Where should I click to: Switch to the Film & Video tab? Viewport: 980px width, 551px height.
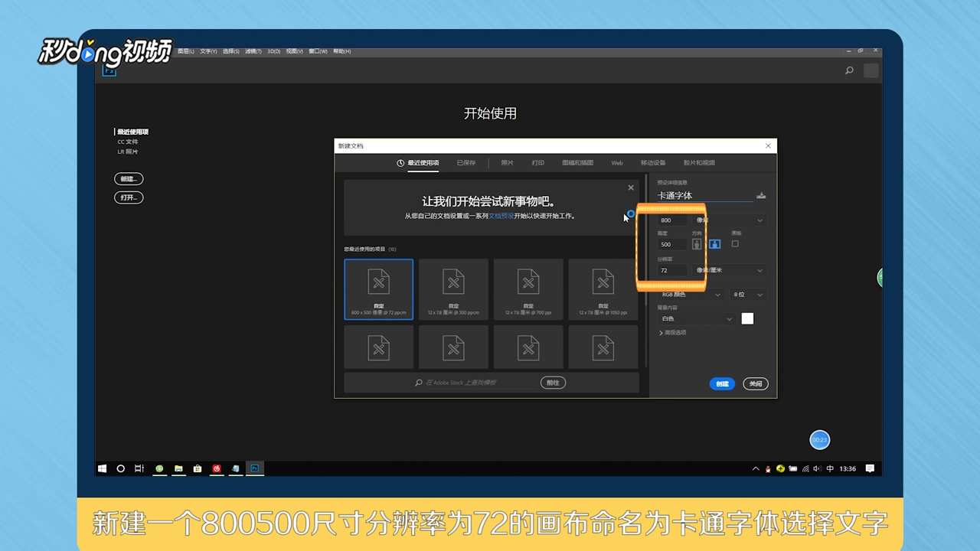coord(699,163)
